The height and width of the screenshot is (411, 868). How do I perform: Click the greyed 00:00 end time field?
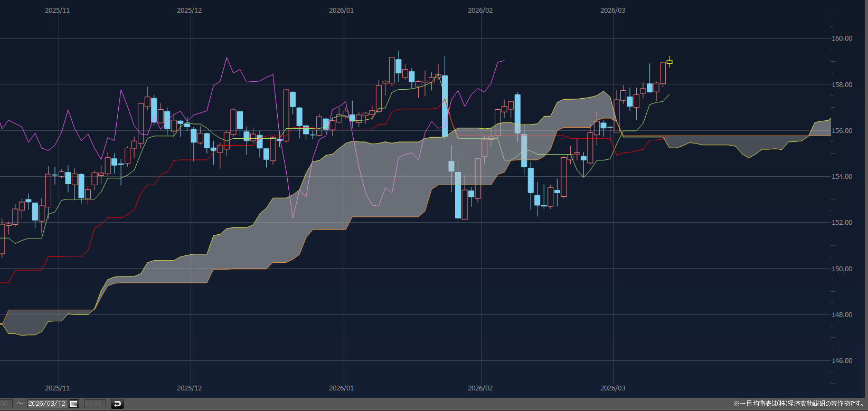[x=94, y=404]
